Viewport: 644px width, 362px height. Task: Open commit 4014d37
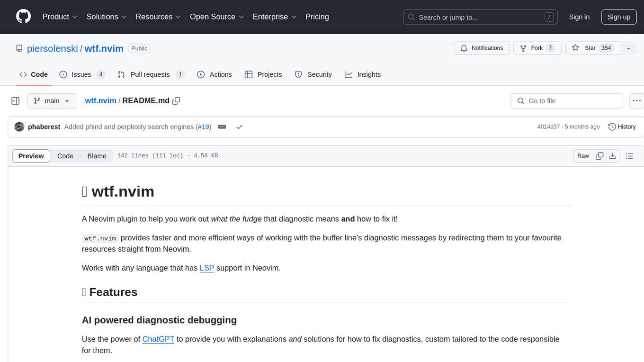pos(548,127)
